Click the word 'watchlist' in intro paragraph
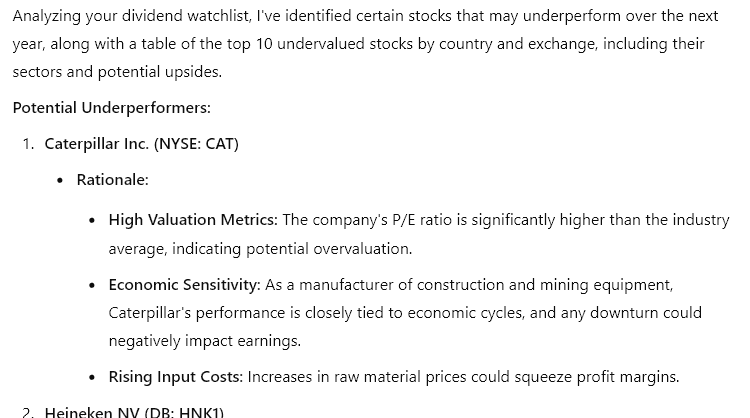Viewport: 750px width, 418px height. (219, 16)
